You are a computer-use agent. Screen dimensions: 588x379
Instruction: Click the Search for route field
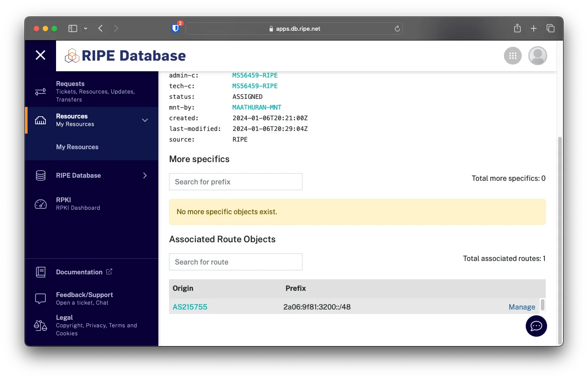click(236, 262)
